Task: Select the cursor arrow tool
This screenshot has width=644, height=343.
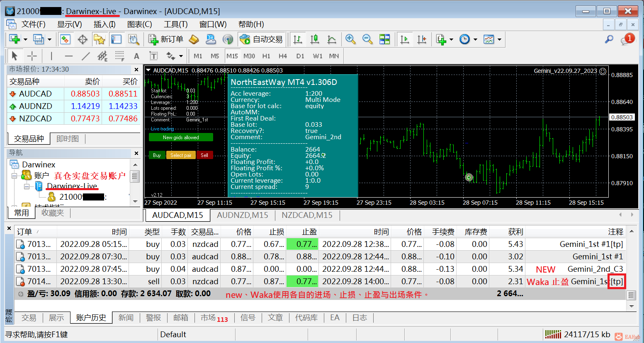Action: coord(15,56)
